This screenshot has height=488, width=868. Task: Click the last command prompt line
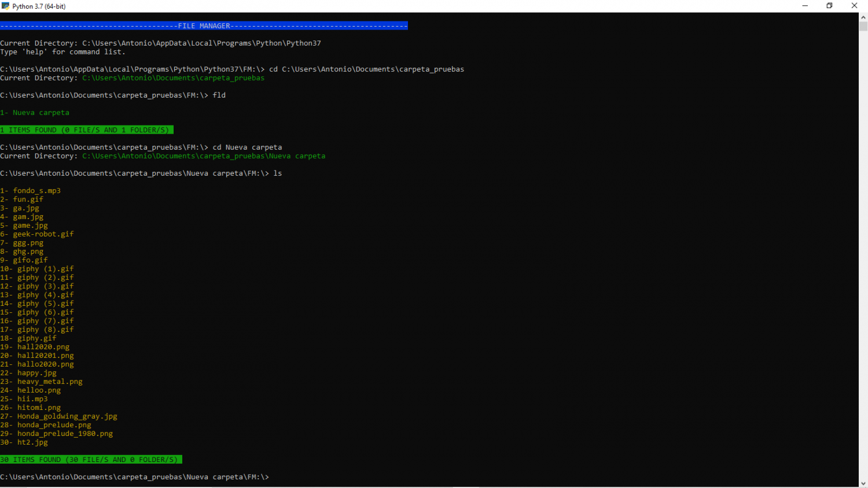tap(134, 477)
